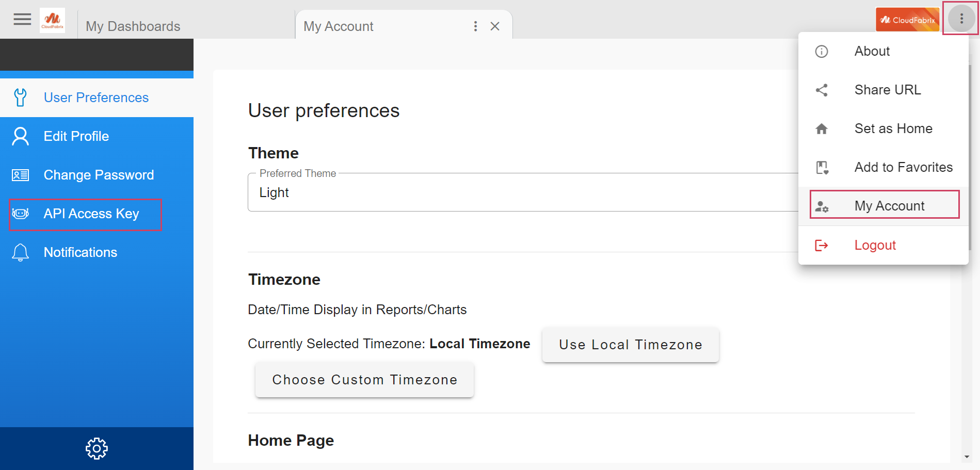Select My Account from the menu
This screenshot has width=980, height=470.
[889, 206]
